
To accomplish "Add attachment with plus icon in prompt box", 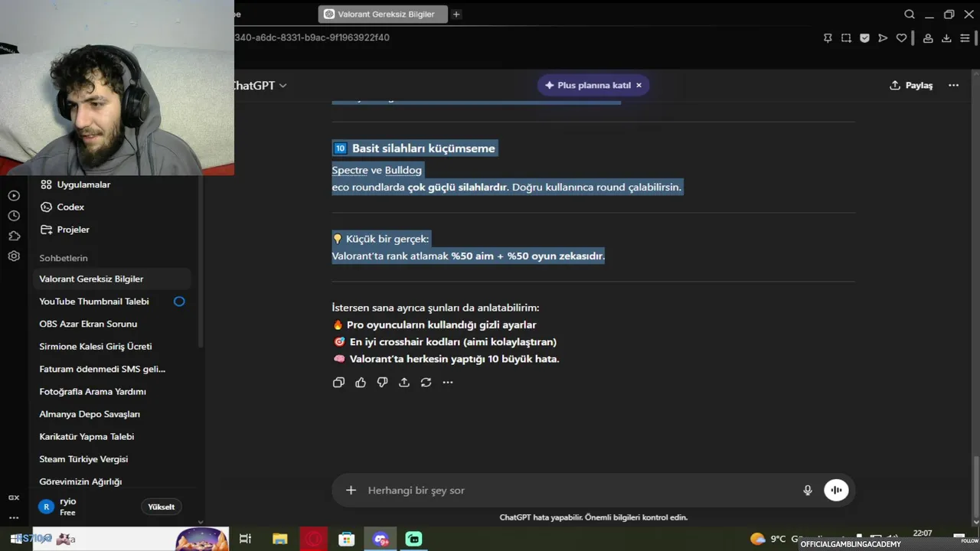I will [351, 491].
